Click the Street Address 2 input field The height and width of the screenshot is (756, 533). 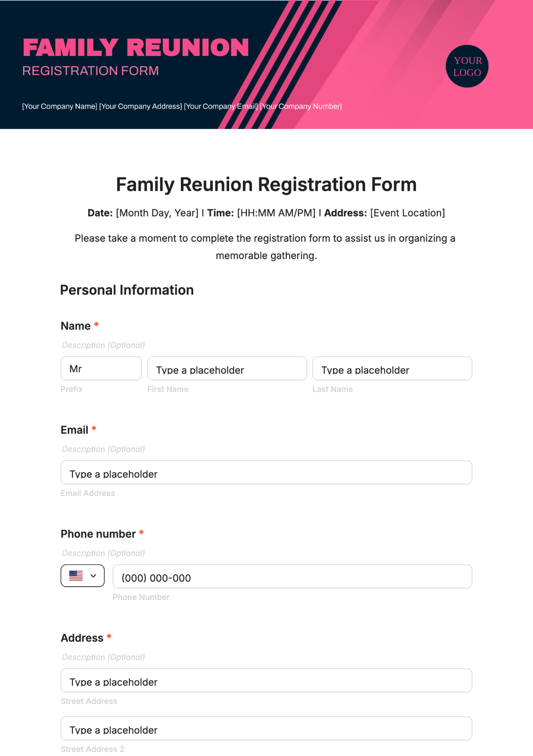click(266, 728)
